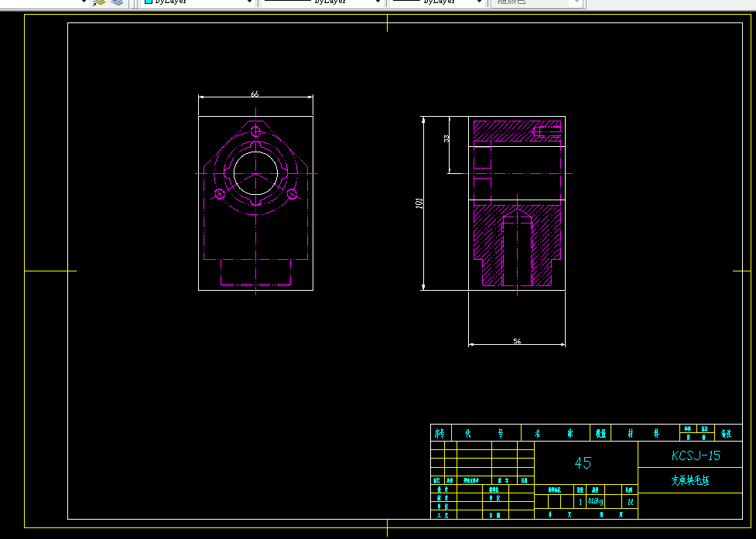Select the 56 width dimension text

pos(517,341)
